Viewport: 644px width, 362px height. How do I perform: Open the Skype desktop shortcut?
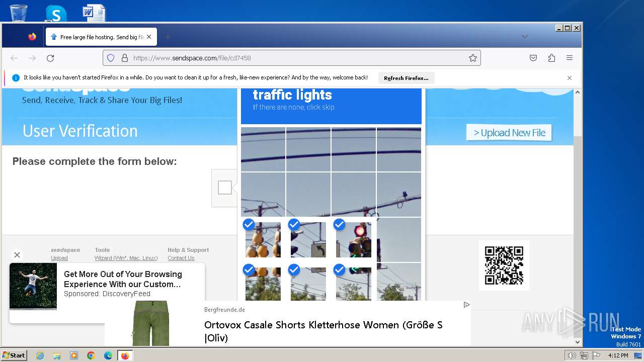pos(56,13)
